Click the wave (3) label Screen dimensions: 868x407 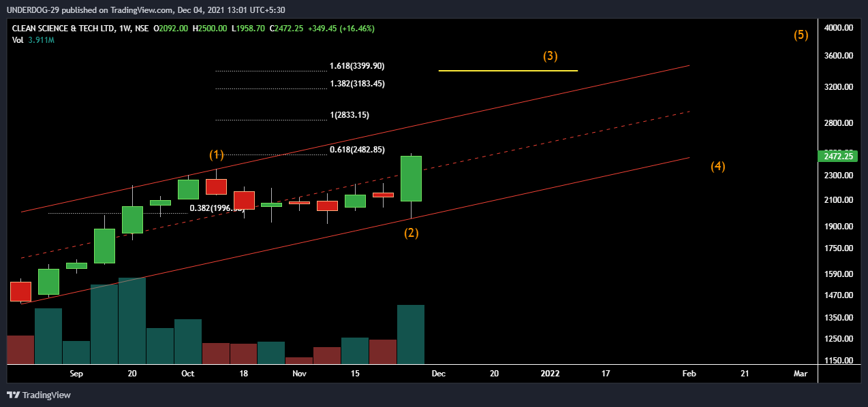tap(551, 56)
